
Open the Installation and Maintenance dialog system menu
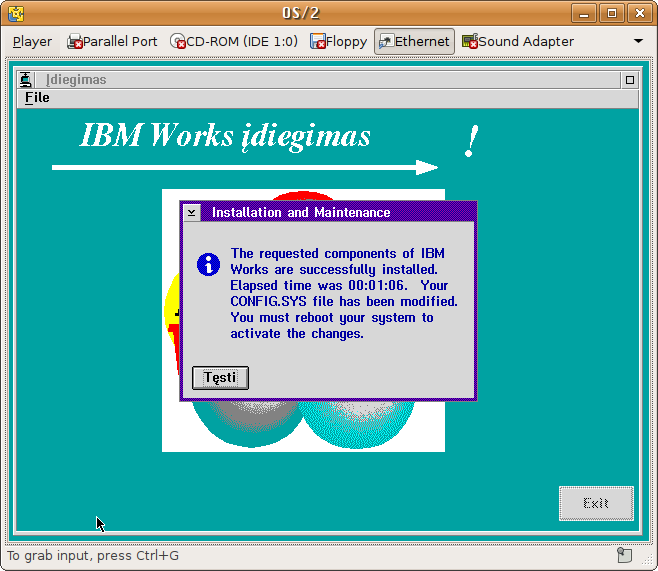click(x=192, y=212)
